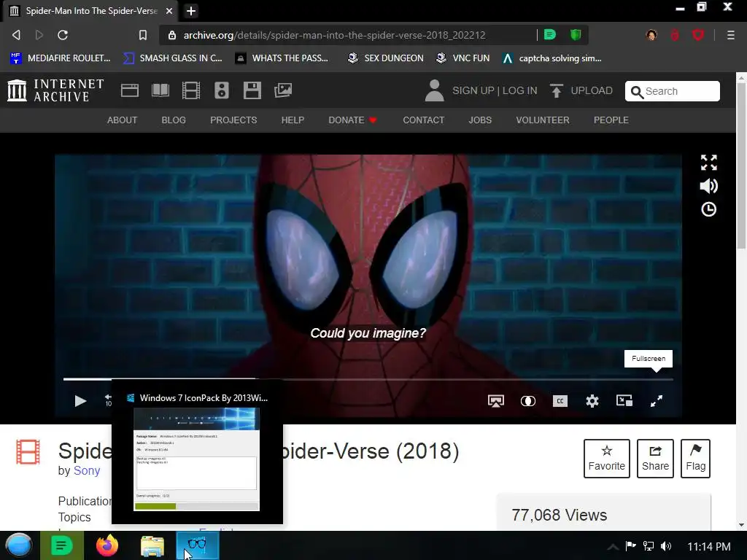This screenshot has height=560, width=747.
Task: Open Firefox from the taskbar
Action: pos(107,545)
